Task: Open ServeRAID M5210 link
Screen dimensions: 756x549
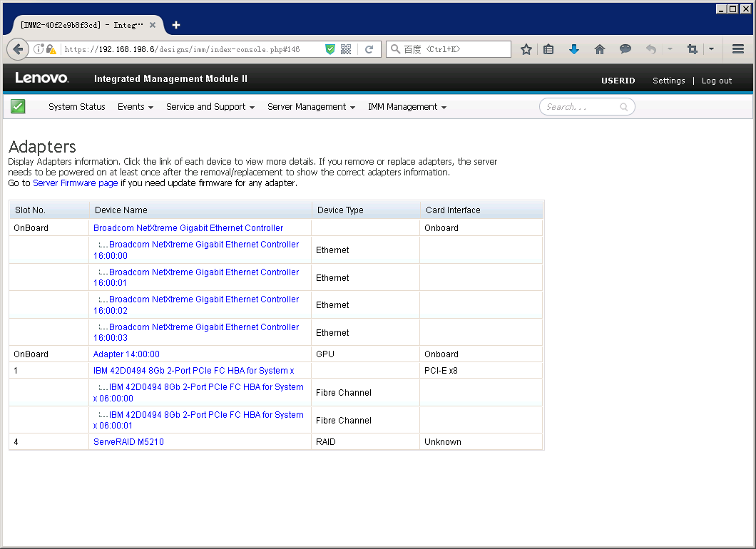Action: (x=128, y=442)
